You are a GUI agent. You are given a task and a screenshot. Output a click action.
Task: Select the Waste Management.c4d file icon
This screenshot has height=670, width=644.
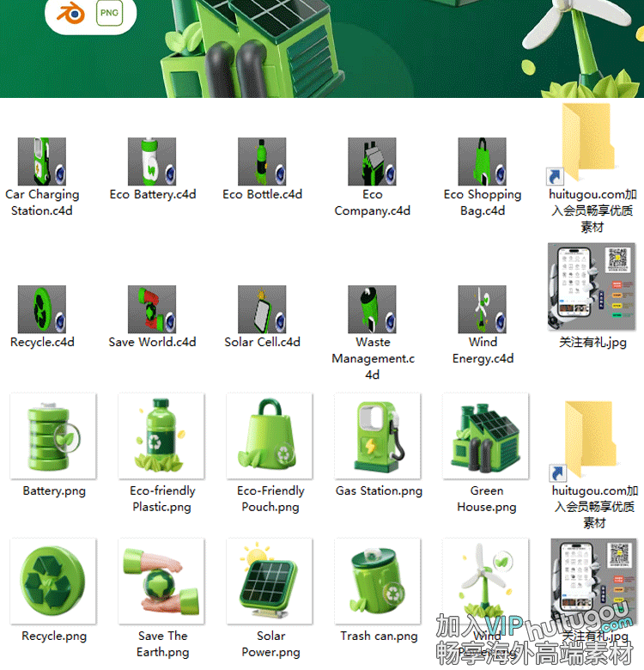(x=372, y=309)
